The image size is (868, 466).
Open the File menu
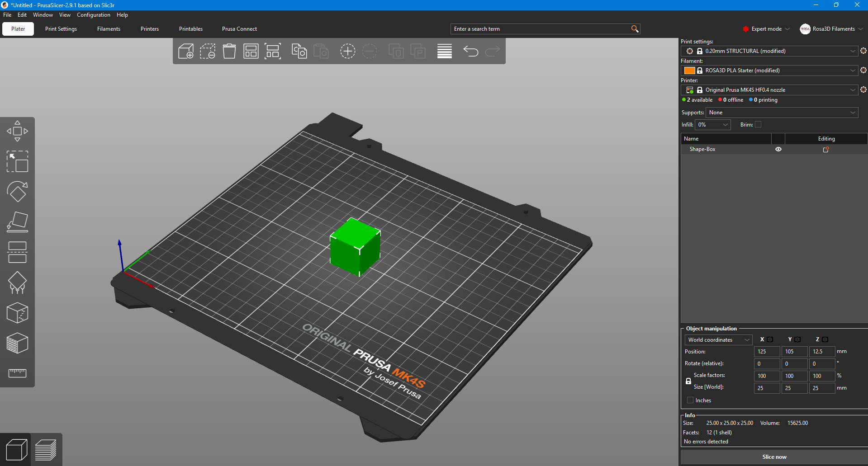tap(7, 15)
